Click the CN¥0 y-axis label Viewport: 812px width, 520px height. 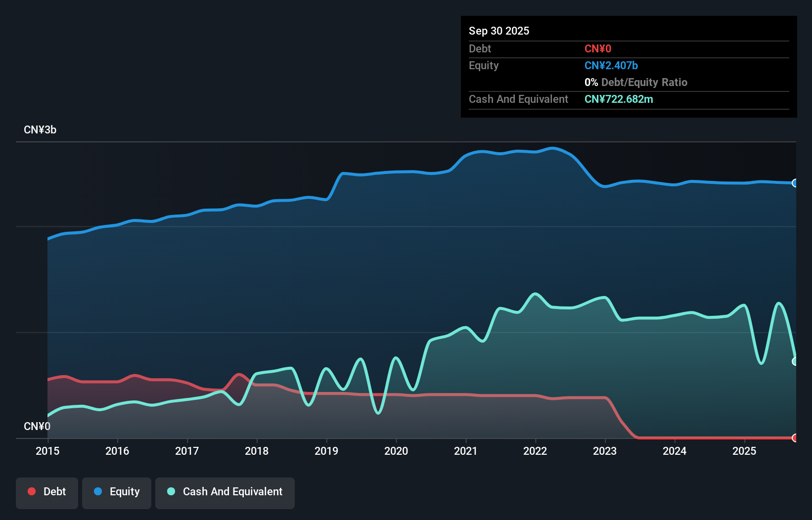37,426
